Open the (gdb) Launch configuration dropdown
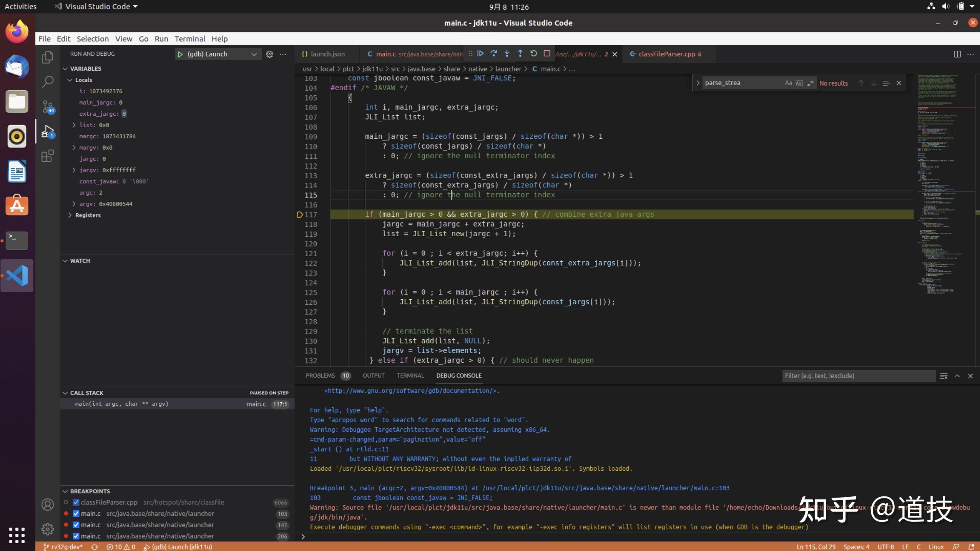Viewport: 980px width, 551px height. [254, 54]
